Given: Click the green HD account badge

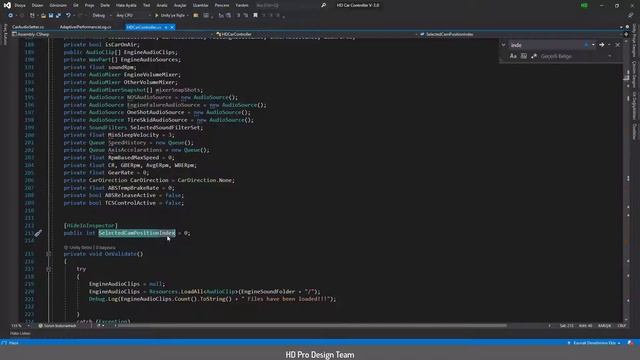Looking at the screenshot, I should [x=584, y=5].
